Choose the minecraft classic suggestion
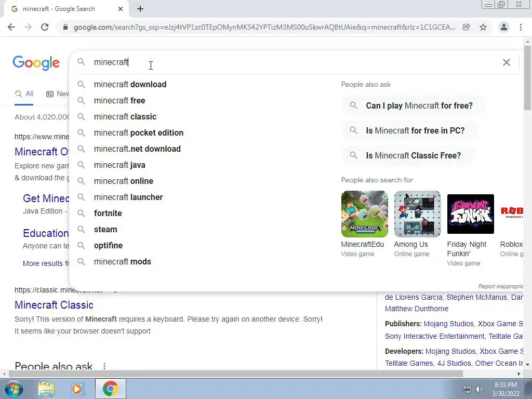This screenshot has width=532, height=399. click(125, 117)
